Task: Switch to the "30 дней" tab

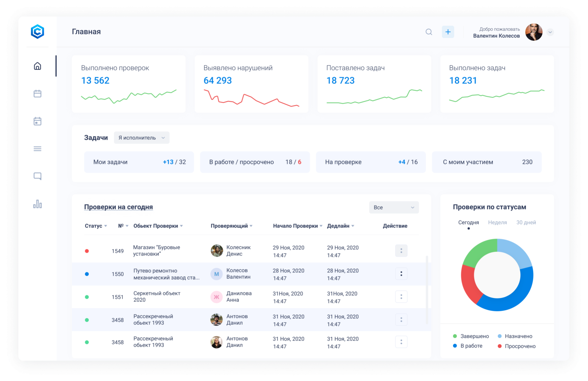Action: (526, 223)
